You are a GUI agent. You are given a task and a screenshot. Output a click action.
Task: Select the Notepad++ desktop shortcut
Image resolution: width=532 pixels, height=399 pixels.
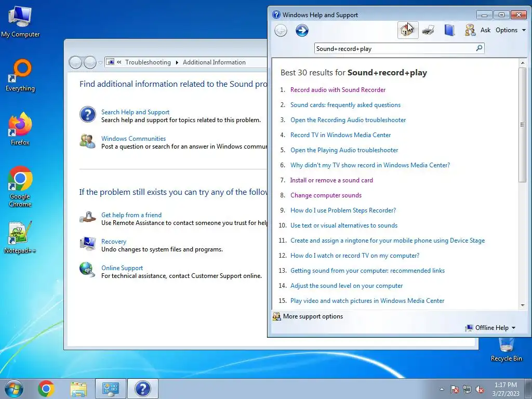click(x=20, y=237)
